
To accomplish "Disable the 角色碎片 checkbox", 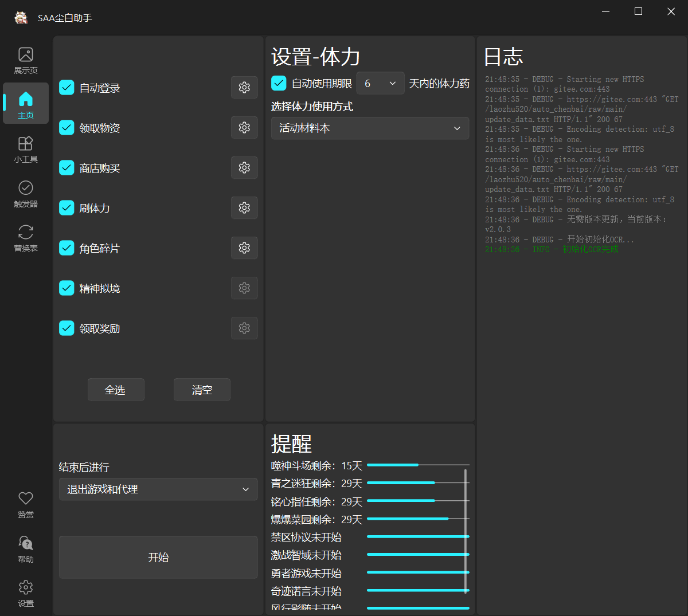I will 67,248.
